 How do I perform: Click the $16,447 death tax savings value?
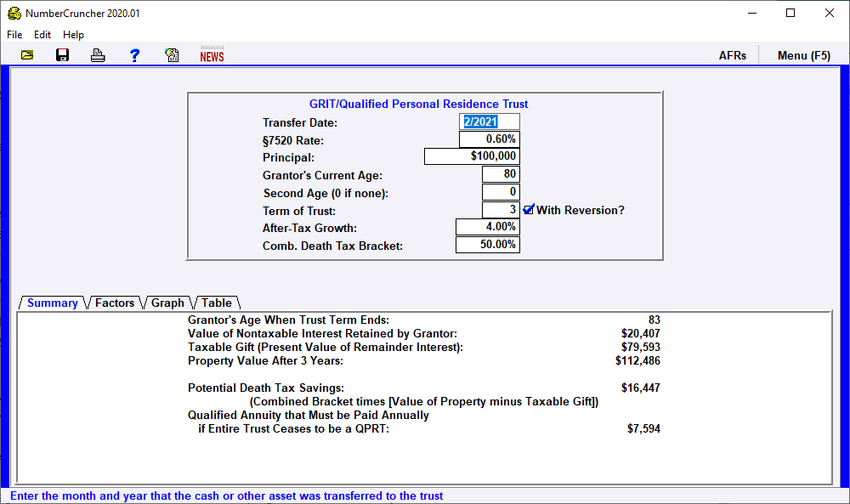tap(640, 388)
